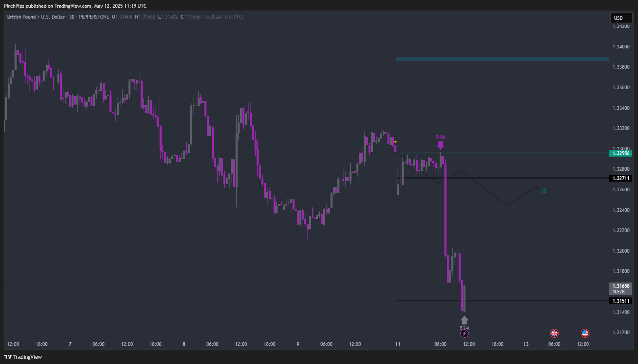Click the date label 7 on time axis
The width and height of the screenshot is (638, 364).
click(70, 344)
